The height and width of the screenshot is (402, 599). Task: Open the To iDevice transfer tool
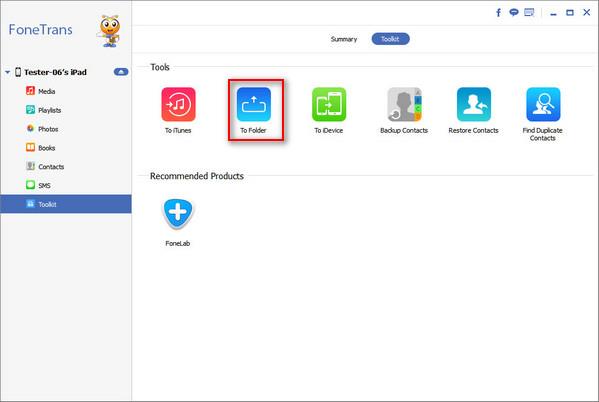329,110
